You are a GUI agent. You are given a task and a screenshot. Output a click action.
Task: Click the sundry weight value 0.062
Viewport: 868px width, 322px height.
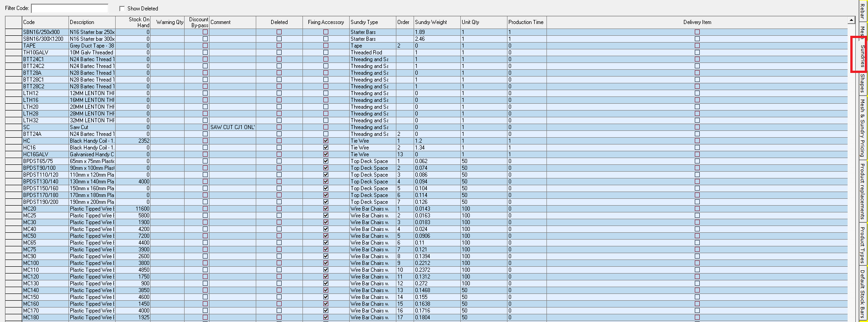click(x=437, y=161)
